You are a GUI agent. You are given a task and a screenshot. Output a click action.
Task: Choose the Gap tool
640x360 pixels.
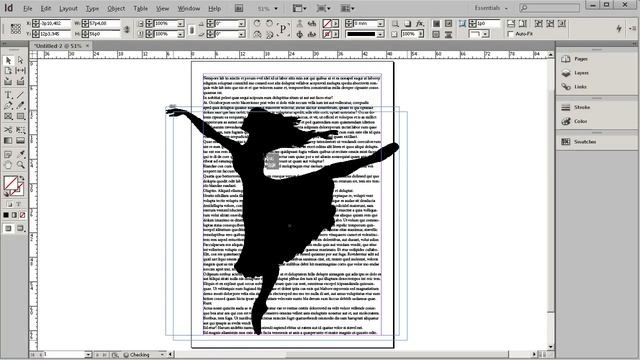[20, 71]
